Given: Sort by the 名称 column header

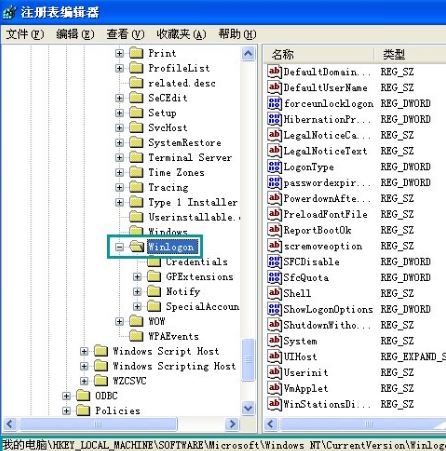Looking at the screenshot, I should point(319,55).
